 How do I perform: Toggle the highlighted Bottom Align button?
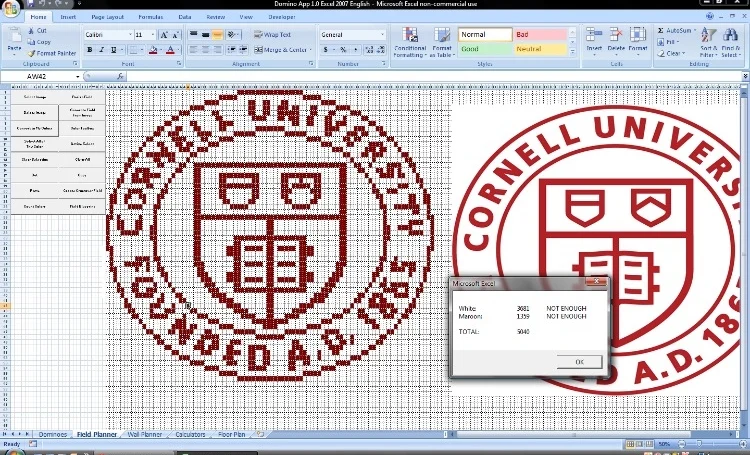tap(217, 34)
